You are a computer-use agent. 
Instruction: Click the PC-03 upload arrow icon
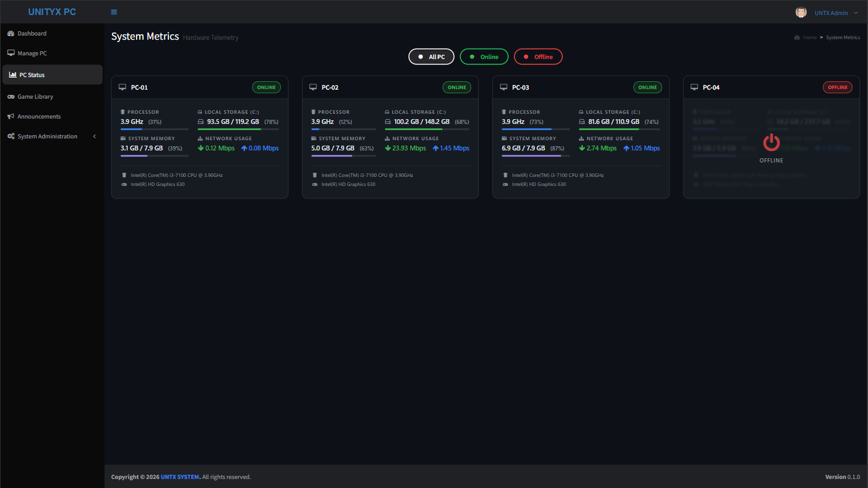626,148
